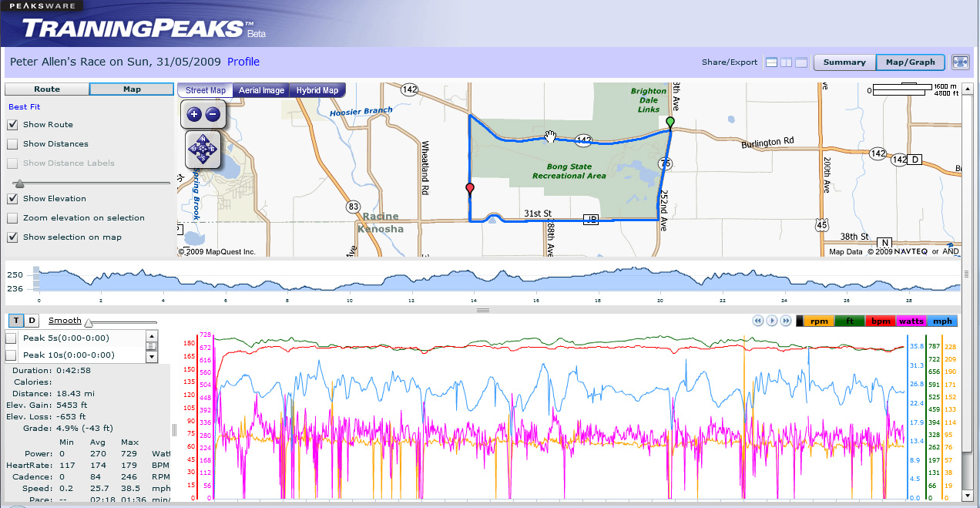This screenshot has height=508, width=980.
Task: Click the Smooth label
Action: coord(65,321)
